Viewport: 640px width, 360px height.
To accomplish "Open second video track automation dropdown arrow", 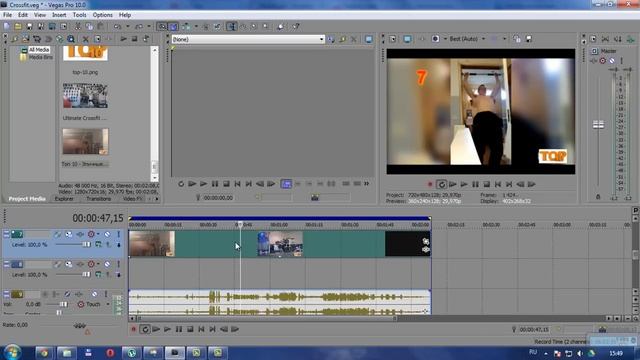I will [98, 264].
